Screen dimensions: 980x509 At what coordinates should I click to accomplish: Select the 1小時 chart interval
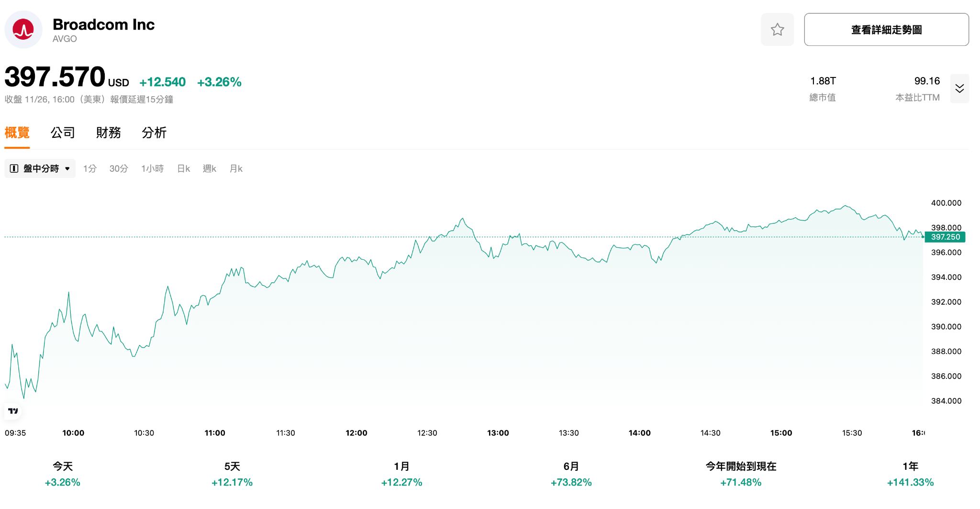[x=152, y=168]
